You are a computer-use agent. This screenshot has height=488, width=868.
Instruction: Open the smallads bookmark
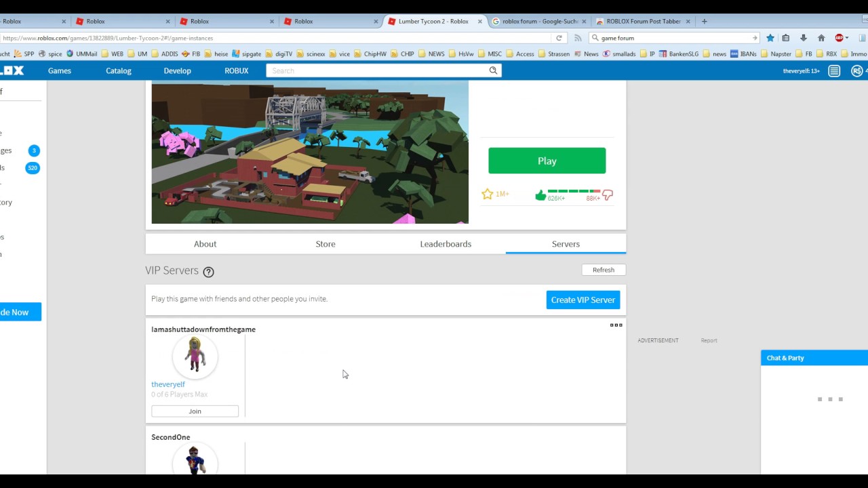(x=619, y=54)
